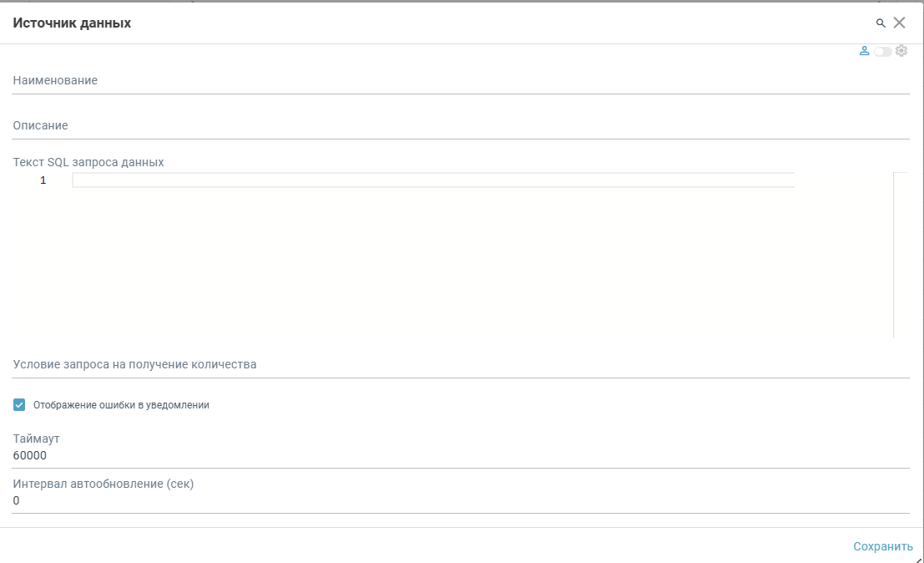
Task: Click line number 1 in the SQL editor gutter
Action: (43, 180)
